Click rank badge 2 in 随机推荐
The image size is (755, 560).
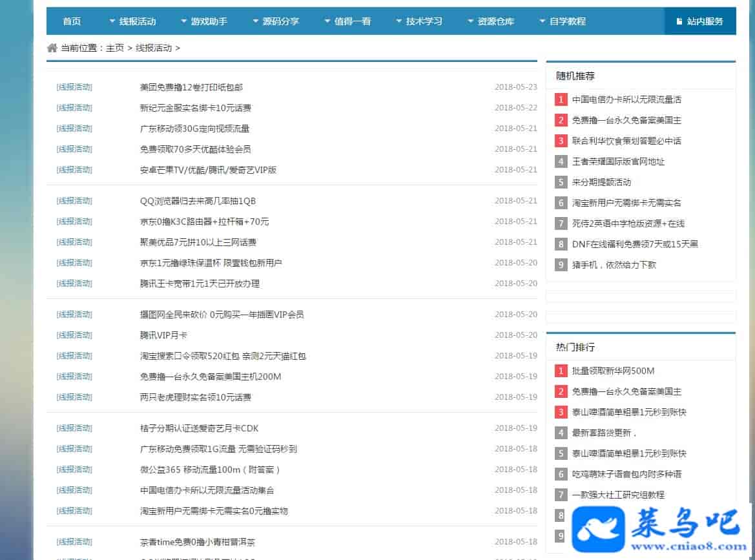point(561,120)
